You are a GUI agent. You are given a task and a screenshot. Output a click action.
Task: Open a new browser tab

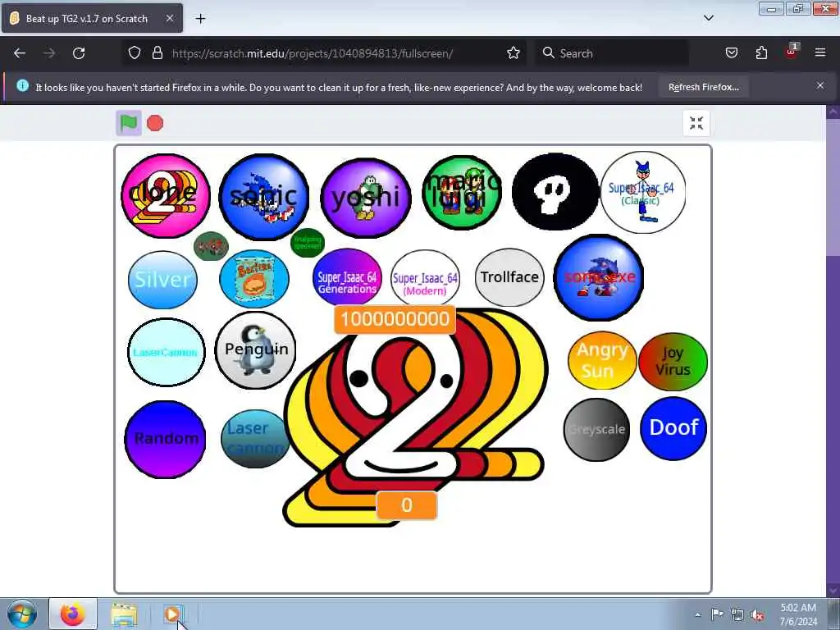coord(200,19)
